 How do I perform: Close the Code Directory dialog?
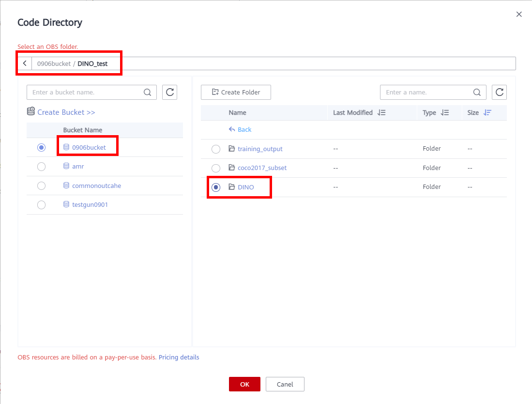point(519,15)
